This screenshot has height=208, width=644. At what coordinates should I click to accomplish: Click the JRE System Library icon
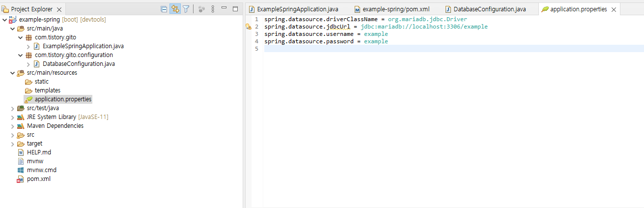21,117
